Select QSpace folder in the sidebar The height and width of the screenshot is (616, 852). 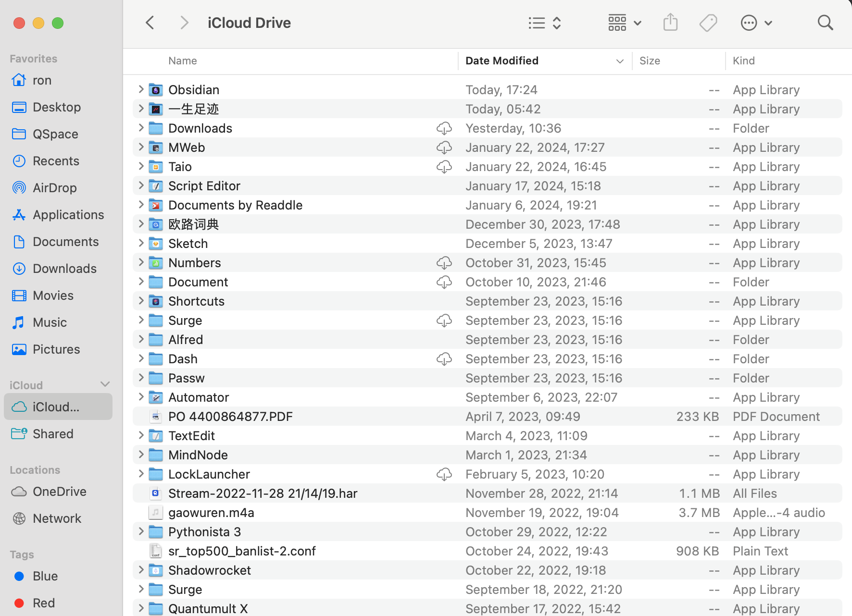(x=58, y=134)
